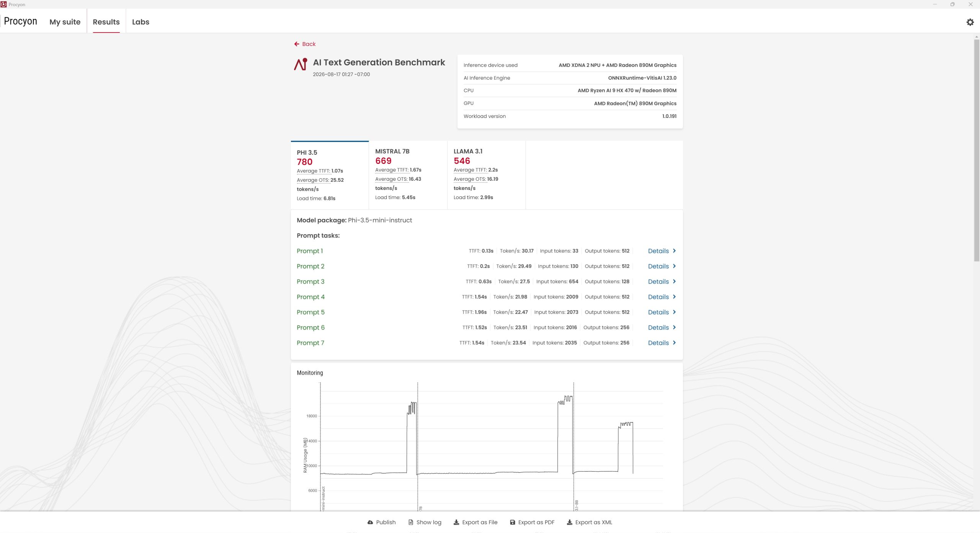
Task: Click the AI benchmark logo icon
Action: coord(301,64)
